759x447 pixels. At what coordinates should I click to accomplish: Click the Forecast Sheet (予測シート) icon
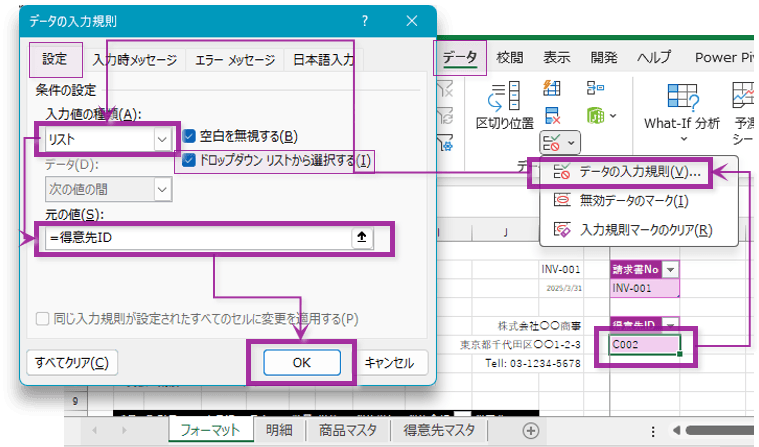(x=744, y=95)
